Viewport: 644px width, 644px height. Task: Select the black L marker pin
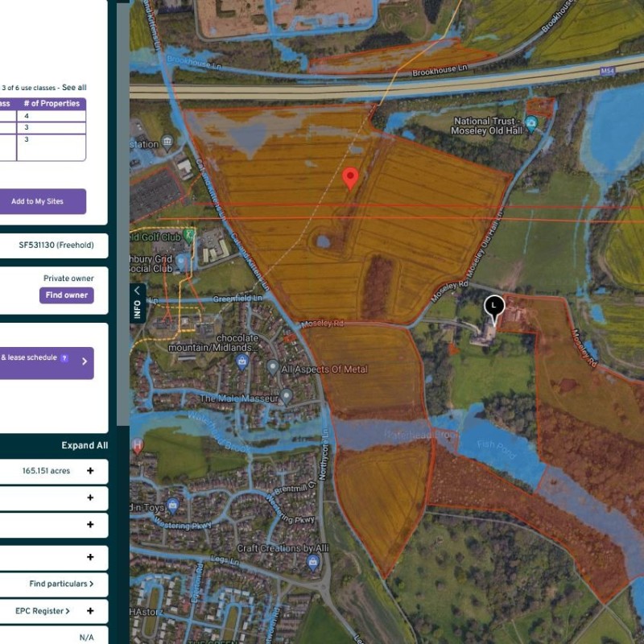coord(494,306)
